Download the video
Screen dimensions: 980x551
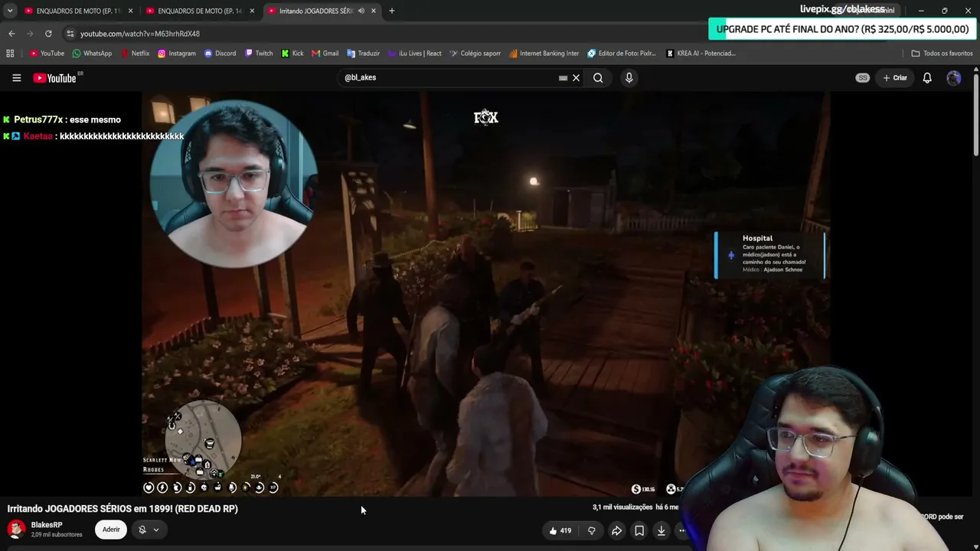(x=661, y=530)
